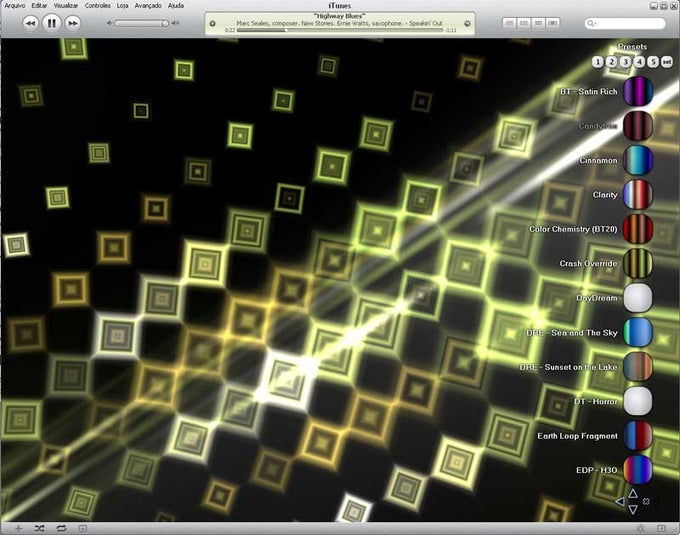Select the second view mode button
The height and width of the screenshot is (535, 680).
pyautogui.click(x=524, y=23)
